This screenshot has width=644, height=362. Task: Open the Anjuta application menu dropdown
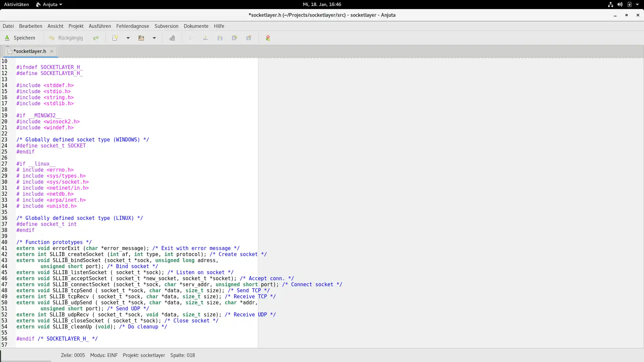[49, 4]
